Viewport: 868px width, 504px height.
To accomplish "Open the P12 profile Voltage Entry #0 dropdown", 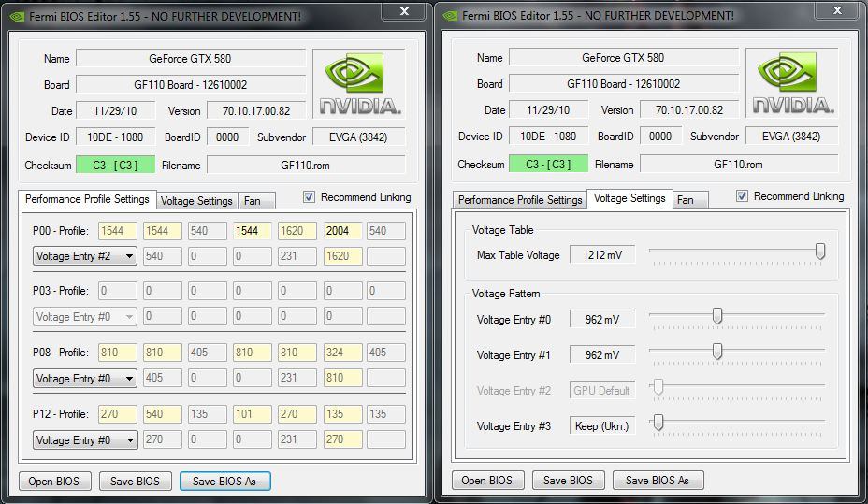I will (85, 440).
